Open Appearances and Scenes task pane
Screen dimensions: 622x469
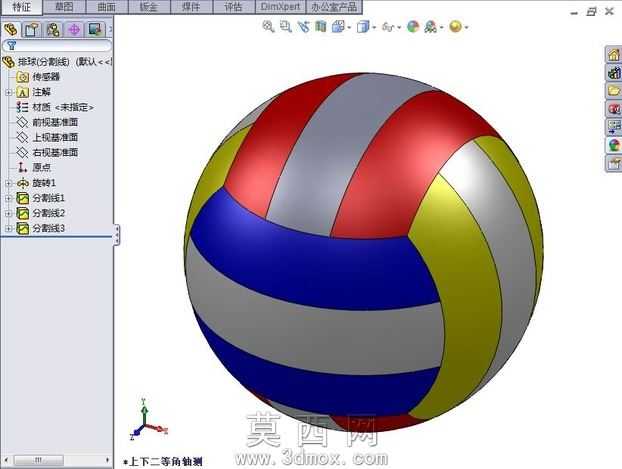614,145
